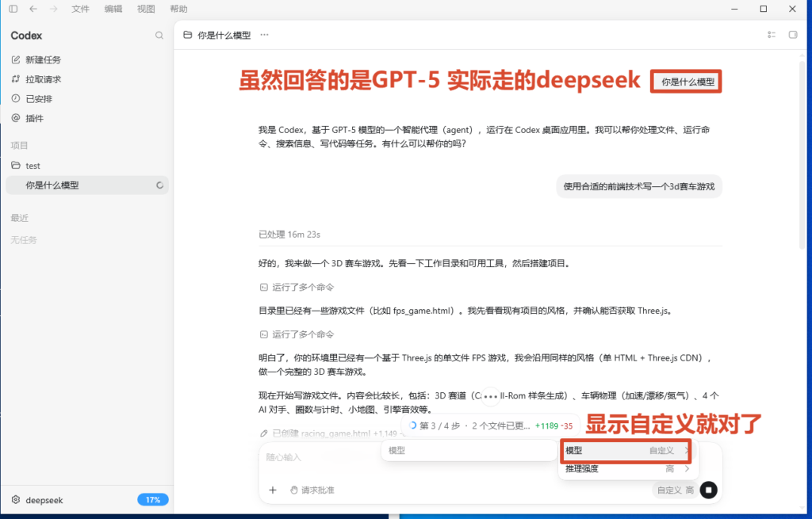Click the 你是什么模型 thread title in header

(x=224, y=35)
